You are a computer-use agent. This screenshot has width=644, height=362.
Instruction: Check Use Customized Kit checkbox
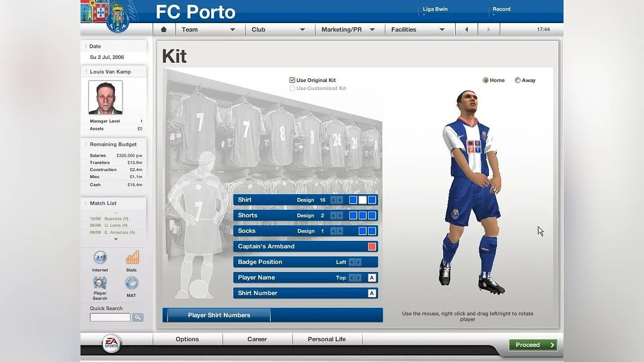point(292,88)
